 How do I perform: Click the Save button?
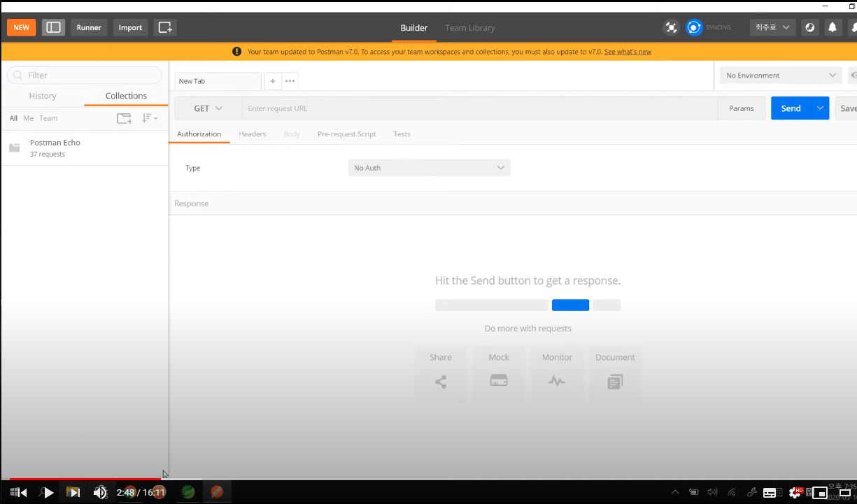[847, 108]
